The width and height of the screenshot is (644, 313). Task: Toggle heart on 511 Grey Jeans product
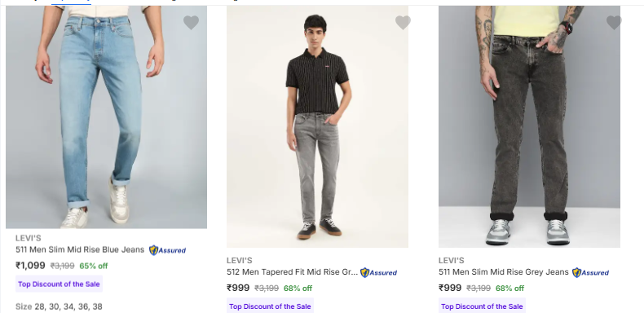click(x=614, y=22)
